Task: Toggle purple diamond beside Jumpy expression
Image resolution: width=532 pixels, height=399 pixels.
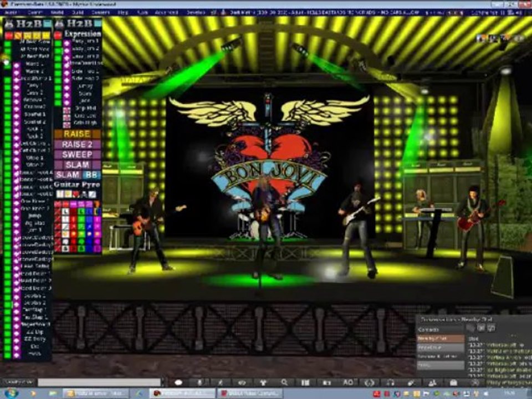Action: 67,87
